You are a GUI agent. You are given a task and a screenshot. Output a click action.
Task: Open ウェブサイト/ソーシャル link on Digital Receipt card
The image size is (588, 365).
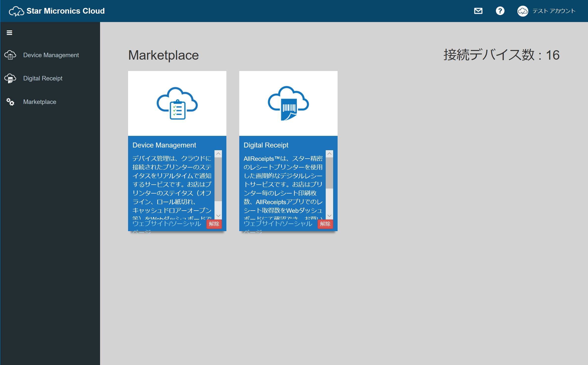coord(278,223)
